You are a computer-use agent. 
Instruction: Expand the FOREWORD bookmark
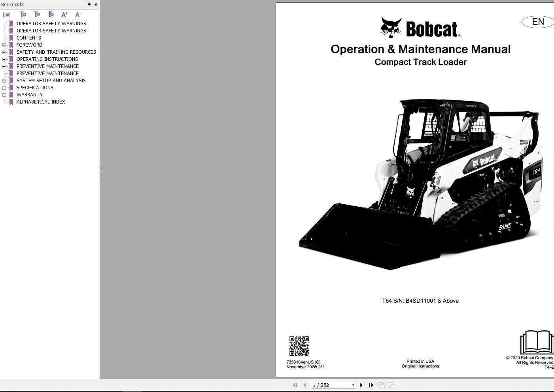click(x=4, y=45)
